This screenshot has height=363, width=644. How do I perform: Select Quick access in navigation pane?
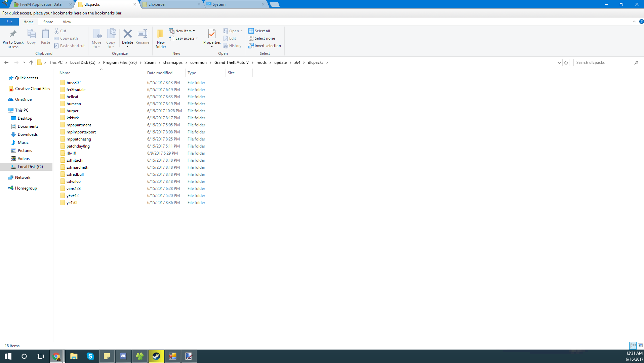(27, 78)
